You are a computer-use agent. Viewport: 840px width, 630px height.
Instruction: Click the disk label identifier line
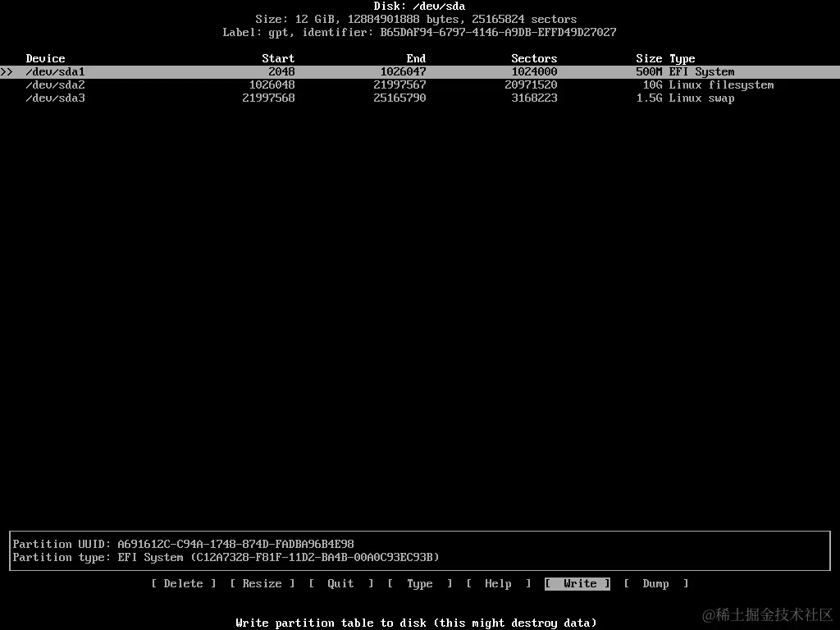419,32
